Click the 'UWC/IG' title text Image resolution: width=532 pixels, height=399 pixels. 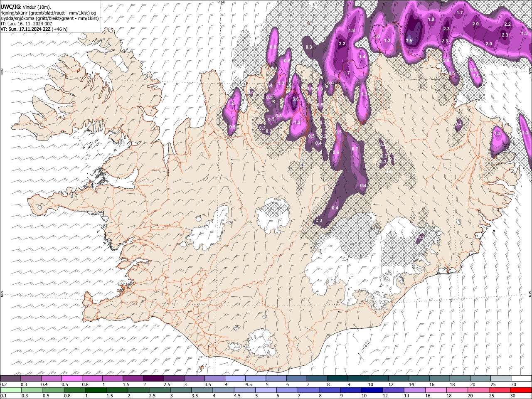[10, 7]
